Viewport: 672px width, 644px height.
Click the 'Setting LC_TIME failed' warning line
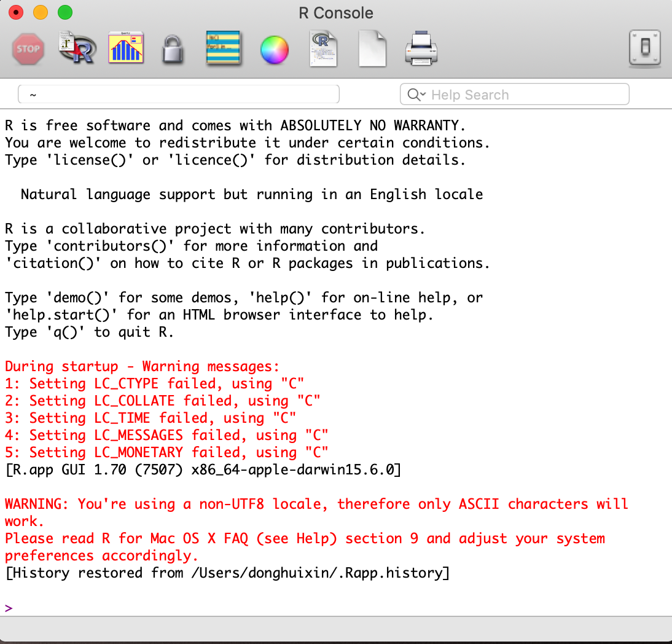[150, 418]
